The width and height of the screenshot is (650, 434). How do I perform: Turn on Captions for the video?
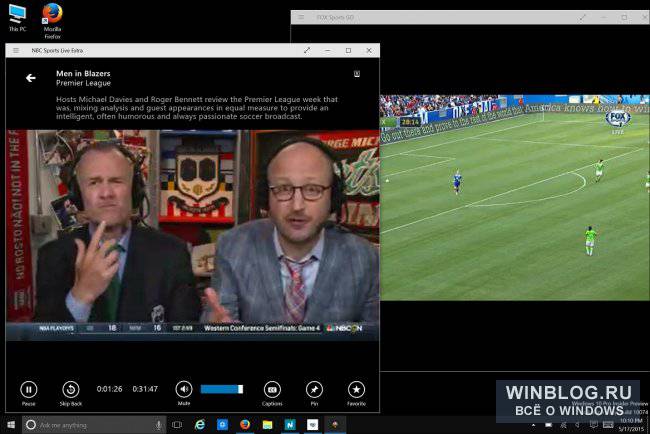click(x=272, y=389)
